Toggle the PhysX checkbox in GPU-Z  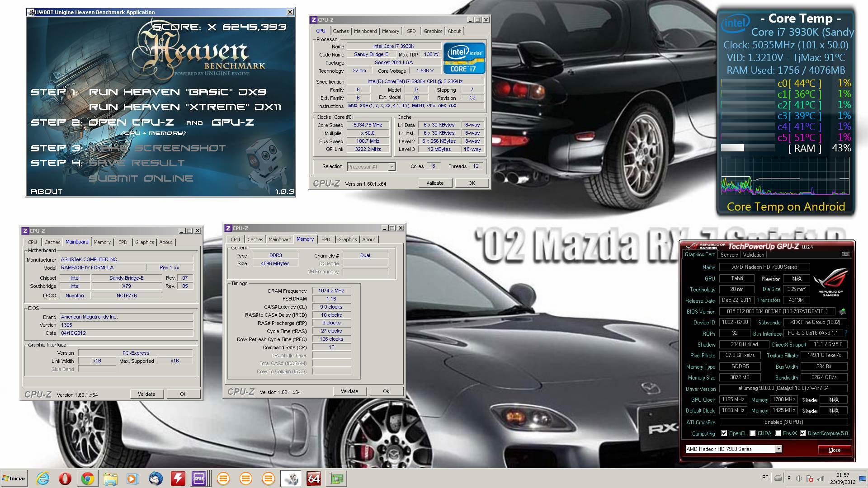778,433
